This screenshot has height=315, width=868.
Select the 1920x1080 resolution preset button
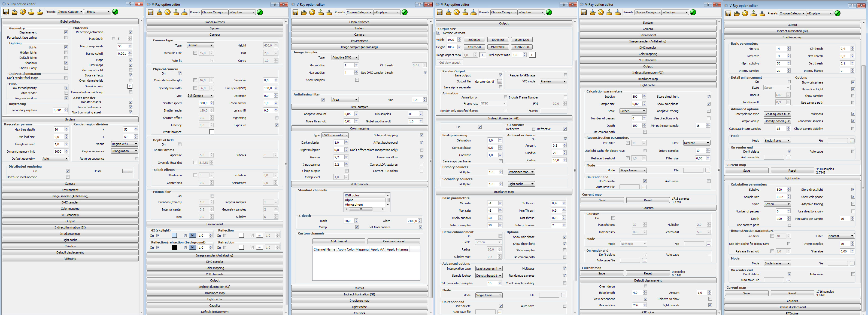[x=498, y=47]
